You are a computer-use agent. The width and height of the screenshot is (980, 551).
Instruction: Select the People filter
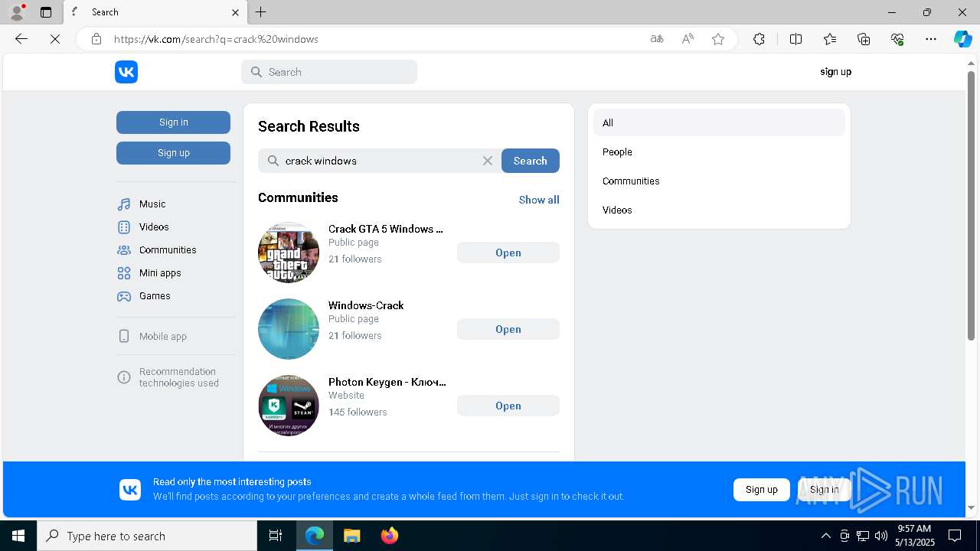pyautogui.click(x=719, y=152)
